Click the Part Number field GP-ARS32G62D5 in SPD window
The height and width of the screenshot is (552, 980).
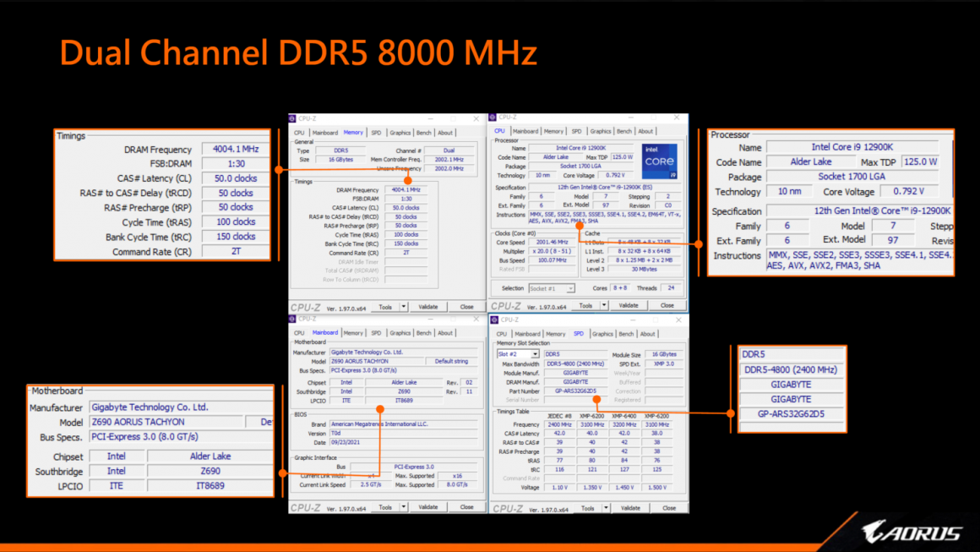(576, 391)
